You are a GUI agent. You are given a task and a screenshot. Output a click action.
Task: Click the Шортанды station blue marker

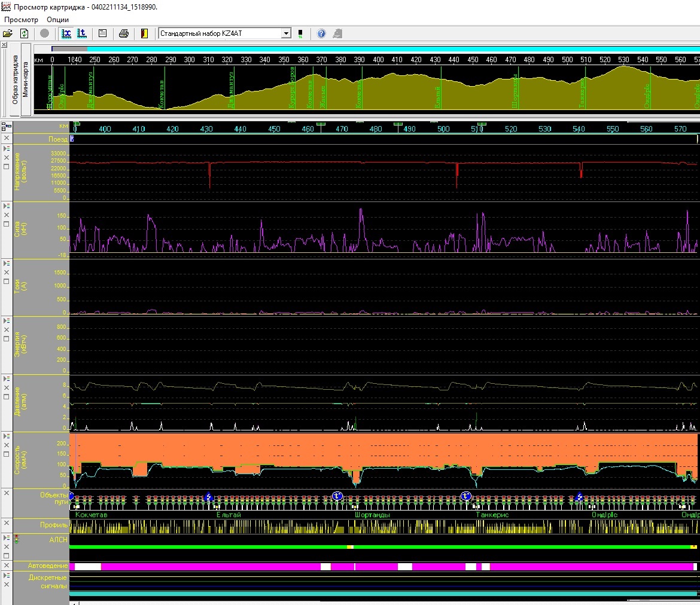(337, 496)
